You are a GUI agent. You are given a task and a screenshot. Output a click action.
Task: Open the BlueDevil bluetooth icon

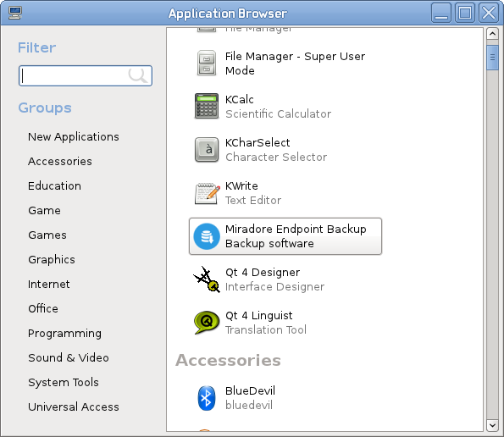pyautogui.click(x=206, y=398)
